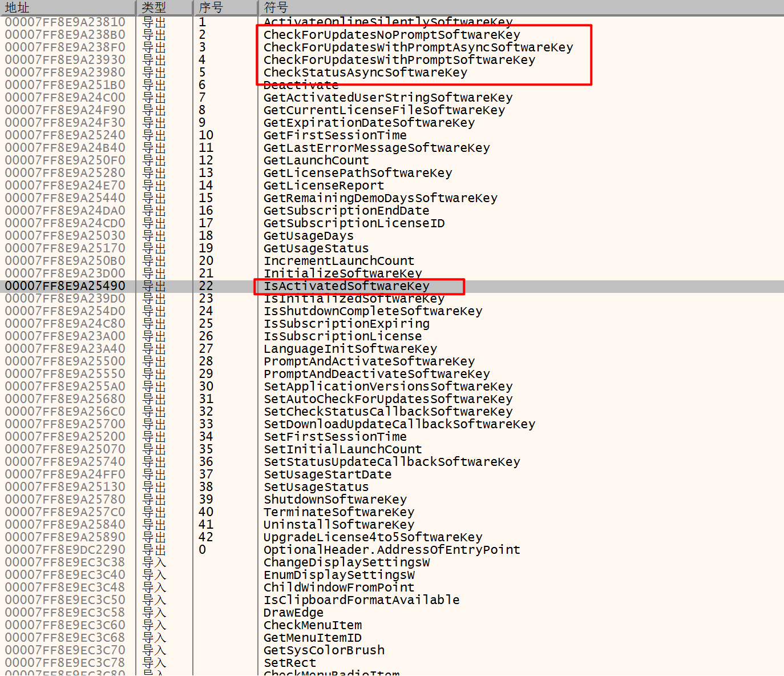This screenshot has width=784, height=676.
Task: Select the GetLicenseReport symbol
Action: click(x=324, y=186)
